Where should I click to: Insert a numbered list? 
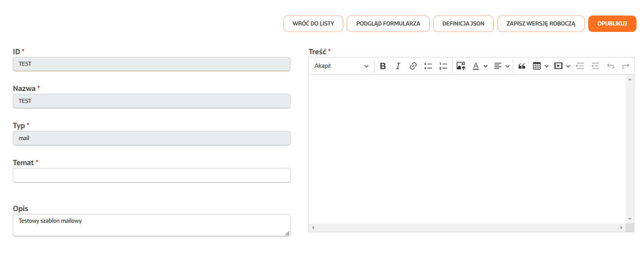[443, 66]
